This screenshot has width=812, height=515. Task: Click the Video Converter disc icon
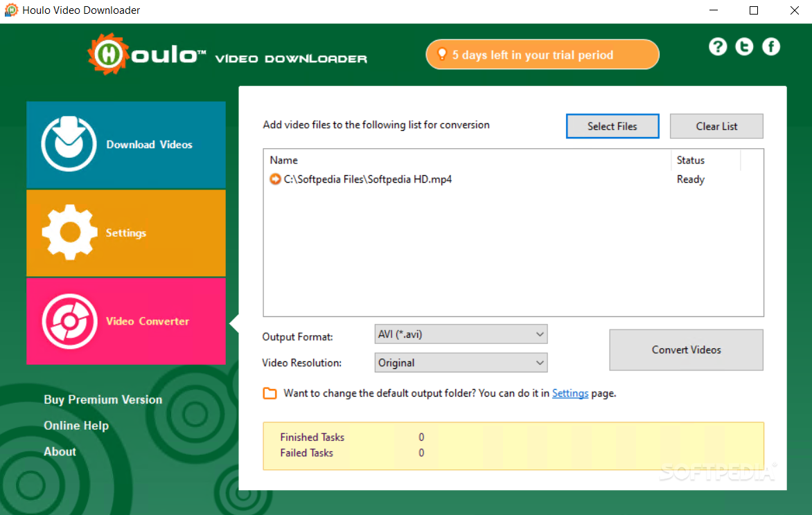pos(69,321)
